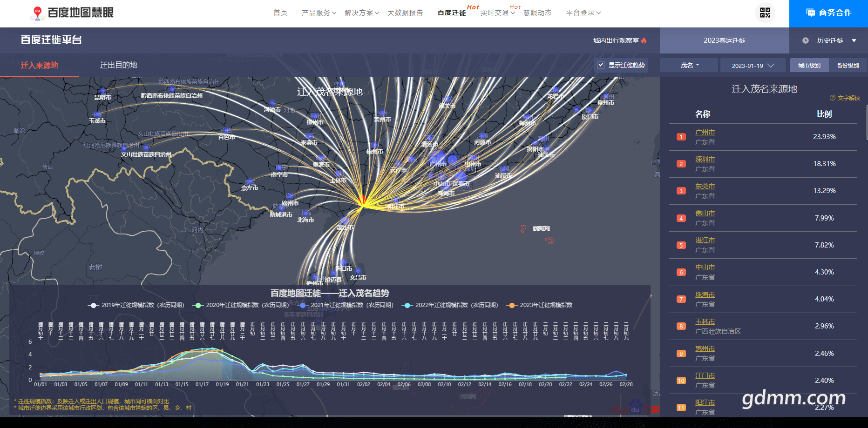Click rank badge 10 for 江门市
868x428 pixels.
[x=681, y=381]
